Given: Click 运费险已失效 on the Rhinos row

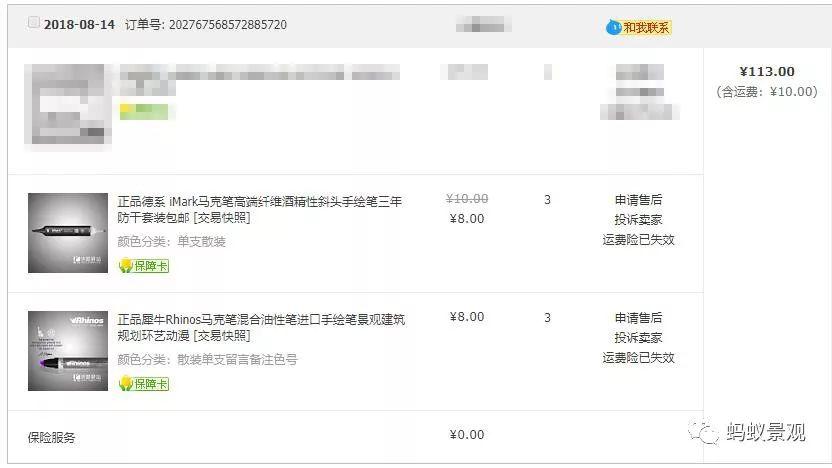Looking at the screenshot, I should pos(638,358).
